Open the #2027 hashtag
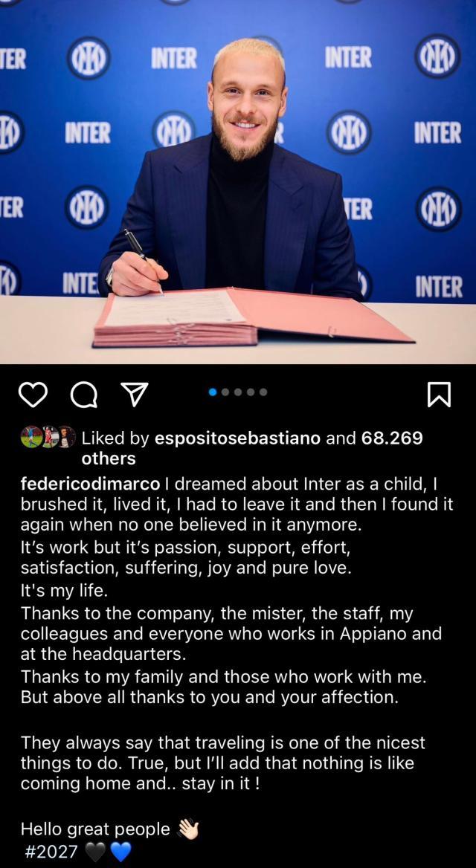This screenshot has width=476, height=868. [x=51, y=852]
